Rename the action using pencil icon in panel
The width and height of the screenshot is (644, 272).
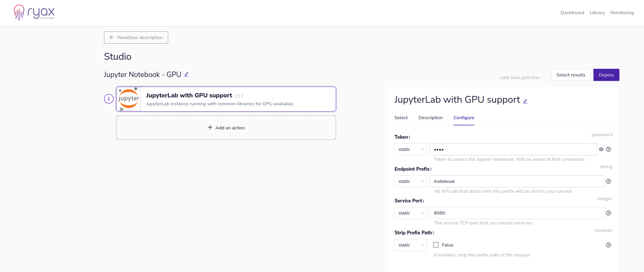coord(525,101)
